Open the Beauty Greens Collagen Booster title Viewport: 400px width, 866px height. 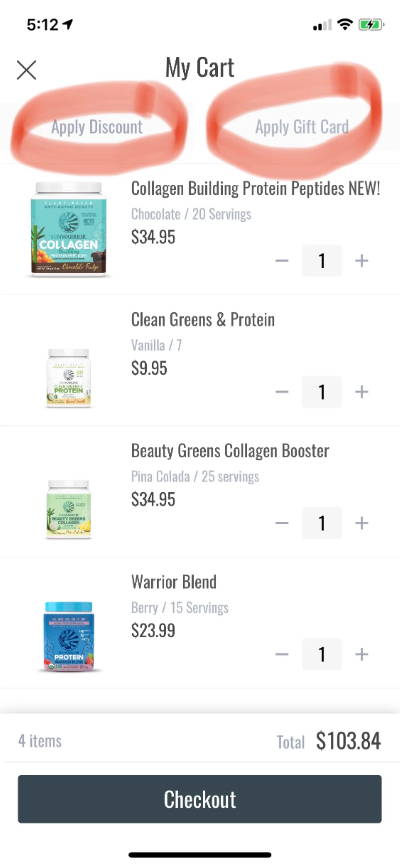[230, 451]
